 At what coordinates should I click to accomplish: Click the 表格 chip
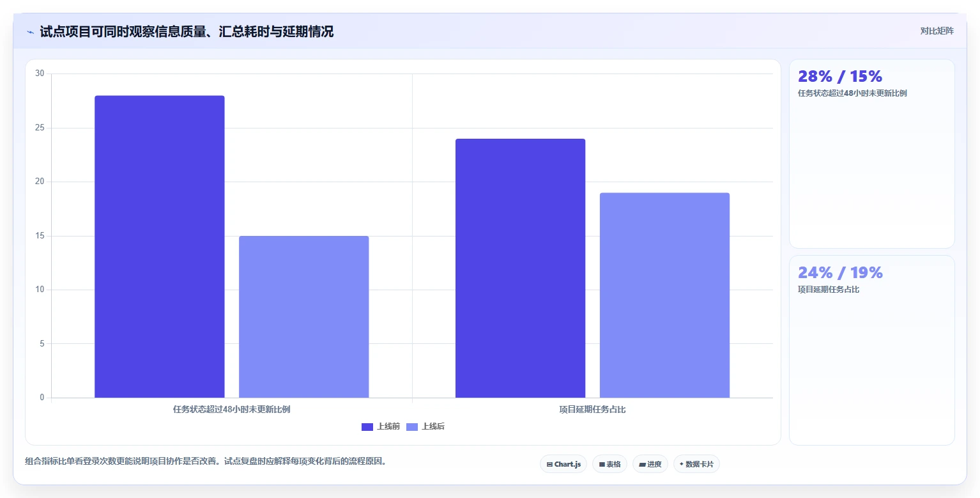pyautogui.click(x=609, y=464)
